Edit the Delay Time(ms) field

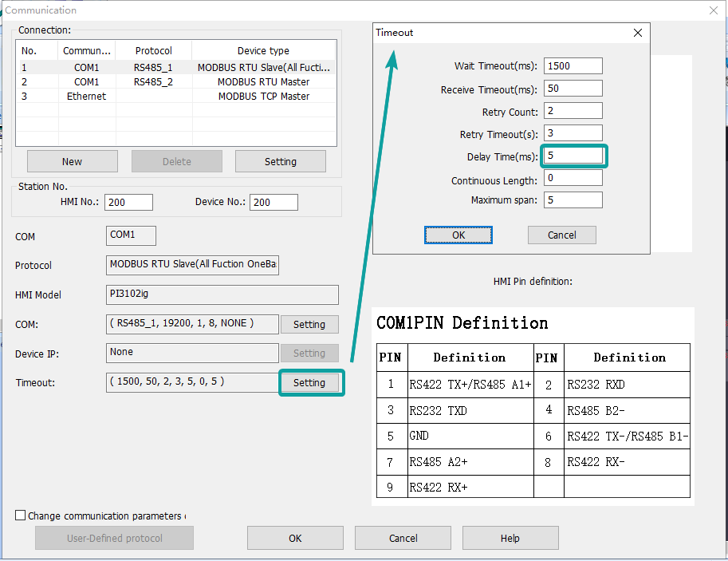click(573, 156)
